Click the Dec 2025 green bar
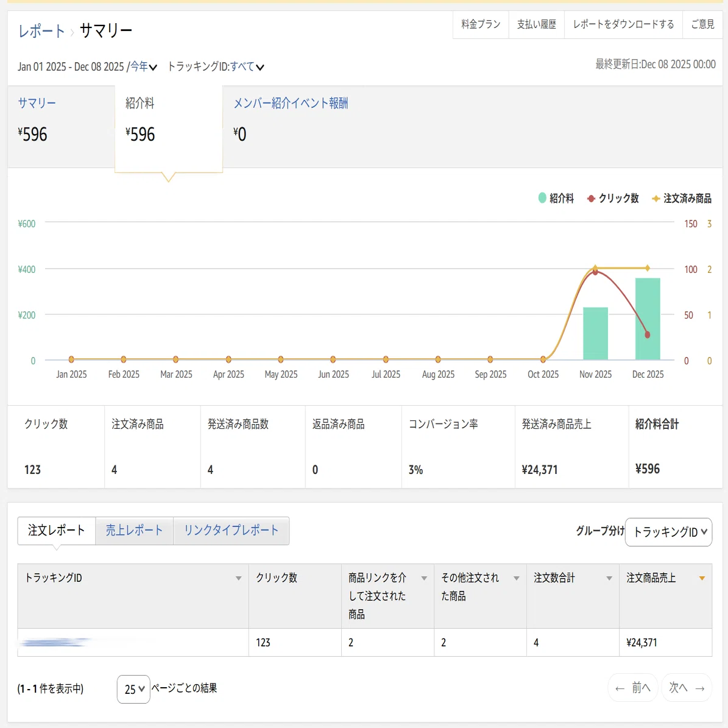Image resolution: width=728 pixels, height=728 pixels. [x=647, y=319]
